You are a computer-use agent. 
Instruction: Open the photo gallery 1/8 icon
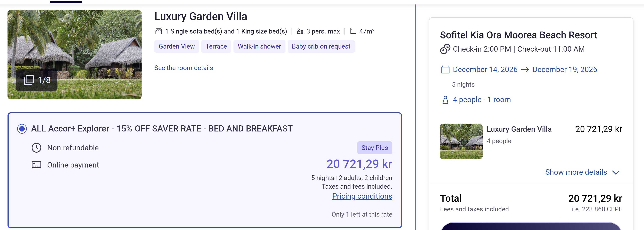coord(29,80)
